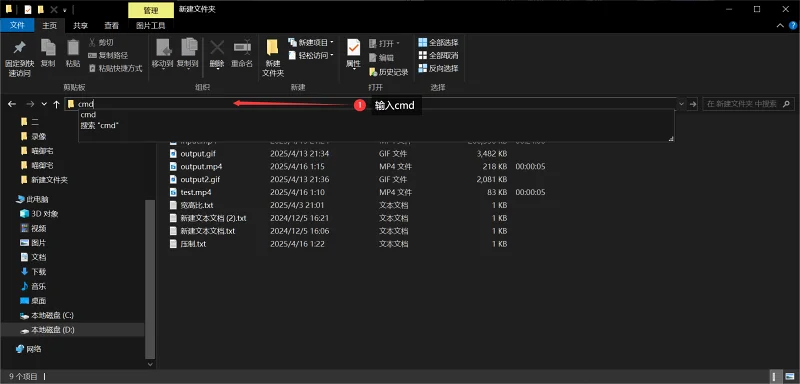Screen dimensions: 800x384
Task: Go up one folder level arrow
Action: click(x=56, y=104)
